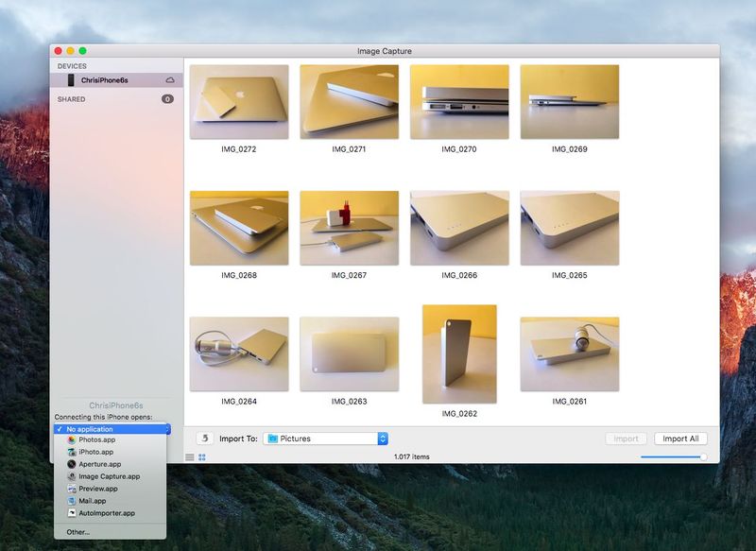Select ChrisiPhone6s device in sidebar
Image resolution: width=756 pixels, height=551 pixels.
click(116, 80)
